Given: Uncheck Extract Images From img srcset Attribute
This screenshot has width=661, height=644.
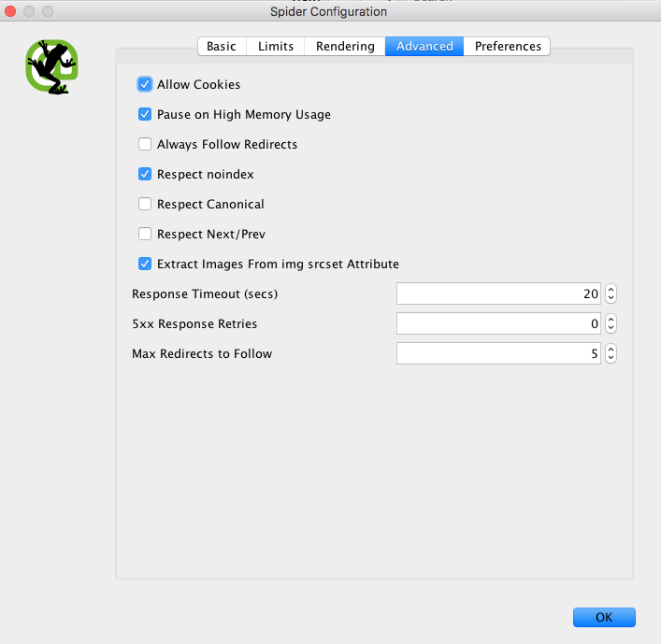Looking at the screenshot, I should coord(145,264).
